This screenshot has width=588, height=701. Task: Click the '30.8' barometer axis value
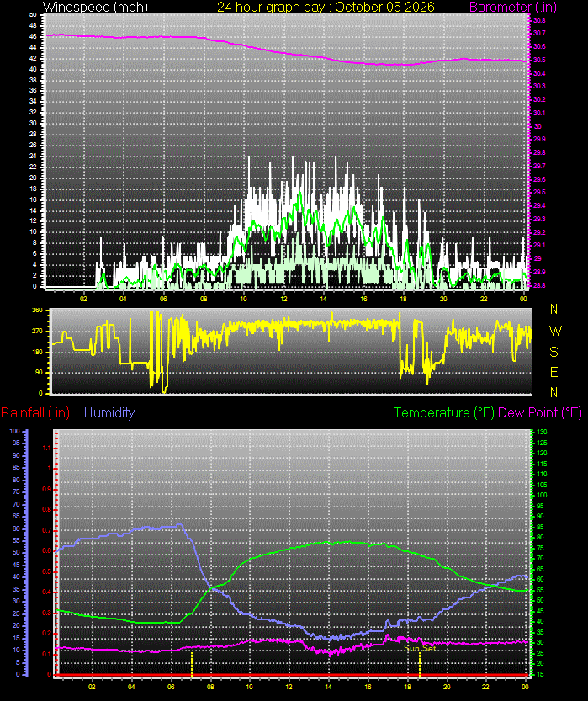[539, 20]
